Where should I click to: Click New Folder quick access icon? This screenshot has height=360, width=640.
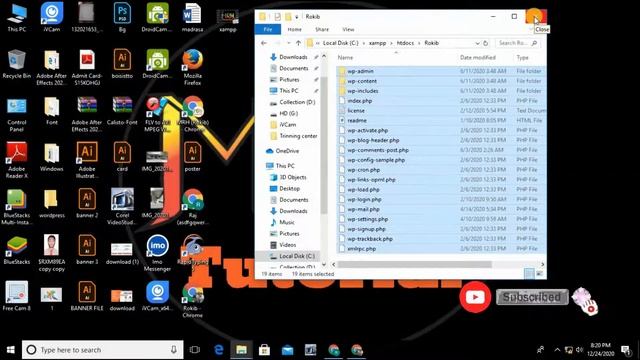(288, 17)
